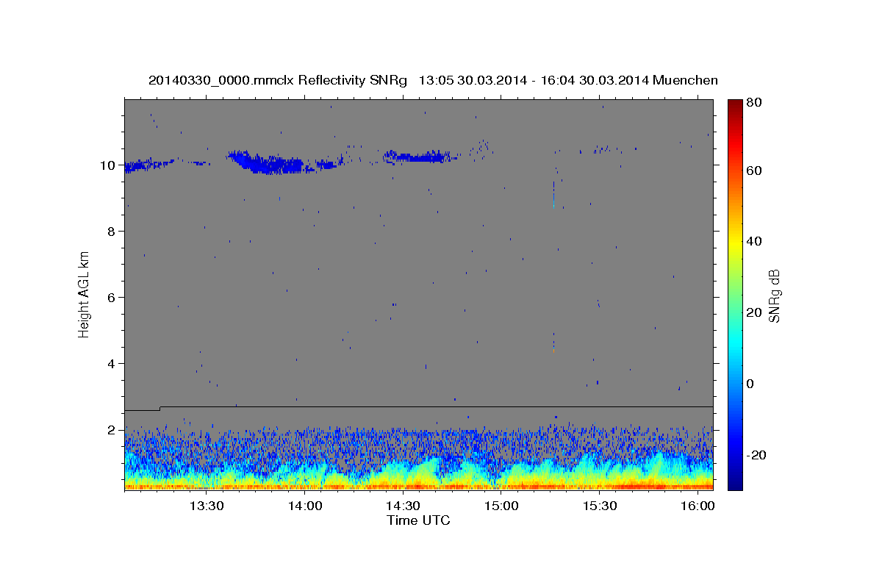Click the 14:00 time tick label
The height and width of the screenshot is (588, 882).
tap(305, 506)
